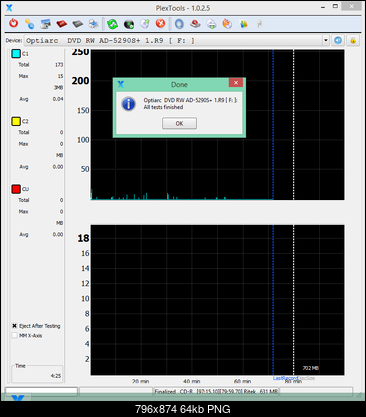Click the PlexTools X logo in title bar
Viewport: 366px width, 417px height.
(9, 8)
